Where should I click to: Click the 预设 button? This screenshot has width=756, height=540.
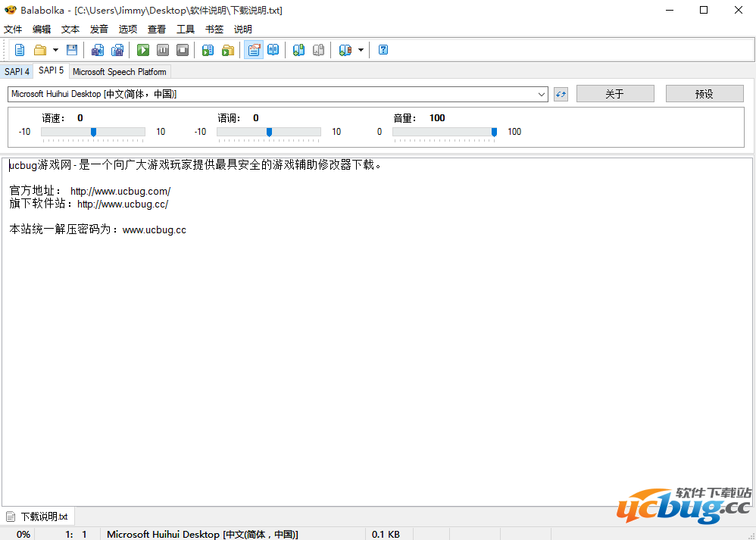(x=704, y=94)
